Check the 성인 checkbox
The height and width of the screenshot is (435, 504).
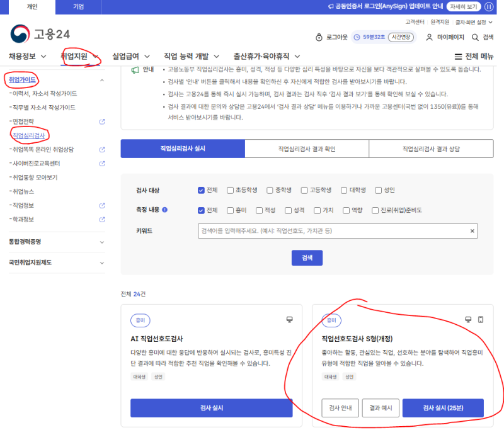tap(378, 190)
